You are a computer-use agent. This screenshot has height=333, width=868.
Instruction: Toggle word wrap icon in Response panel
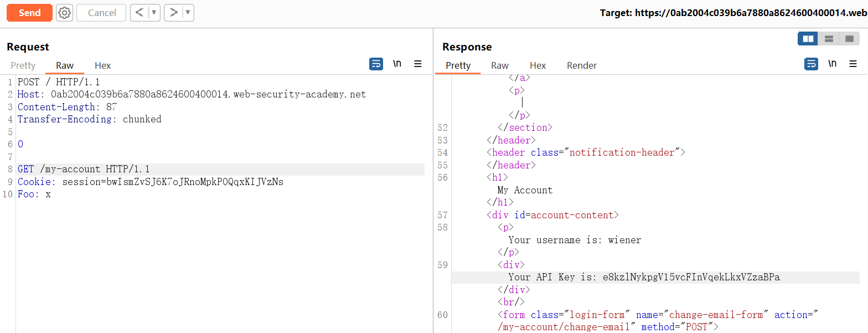pos(811,64)
